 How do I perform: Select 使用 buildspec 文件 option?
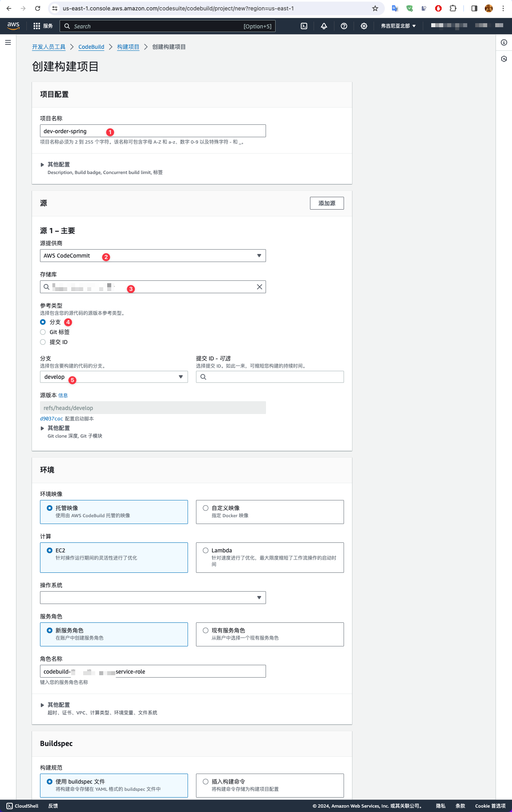click(x=114, y=786)
